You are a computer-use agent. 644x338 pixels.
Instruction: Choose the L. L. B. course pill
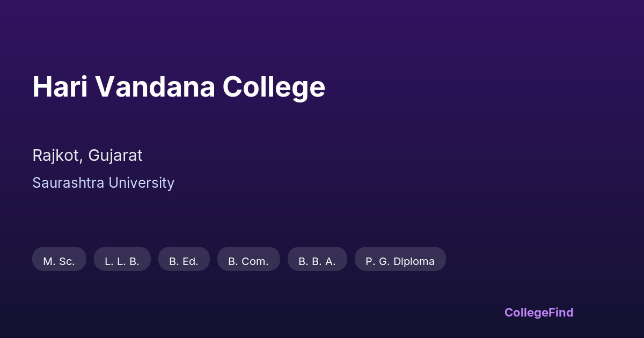click(122, 261)
